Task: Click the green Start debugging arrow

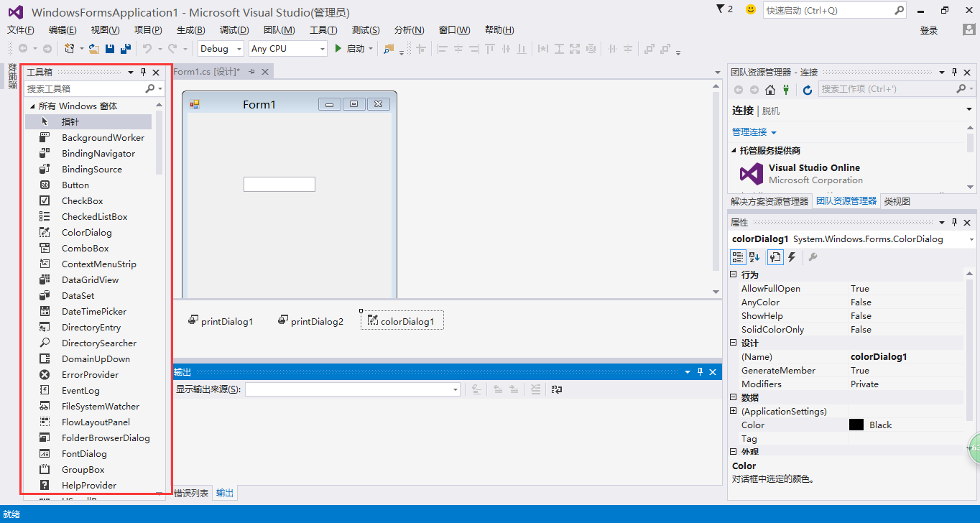Action: (338, 49)
